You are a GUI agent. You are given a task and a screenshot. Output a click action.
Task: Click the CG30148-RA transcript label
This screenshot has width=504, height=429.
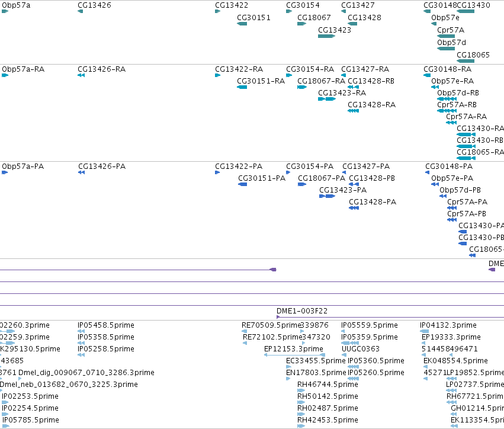point(447,69)
